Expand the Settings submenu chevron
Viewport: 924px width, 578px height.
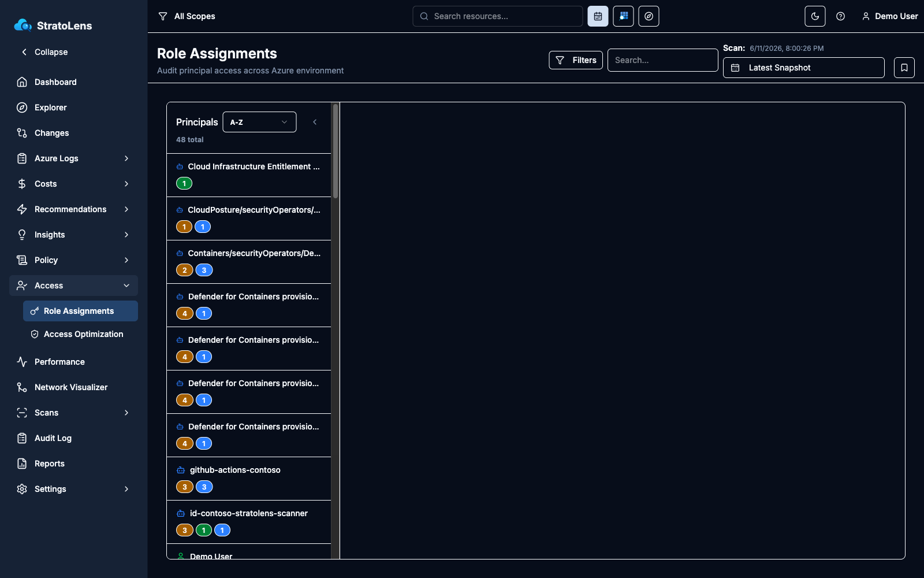tap(126, 489)
